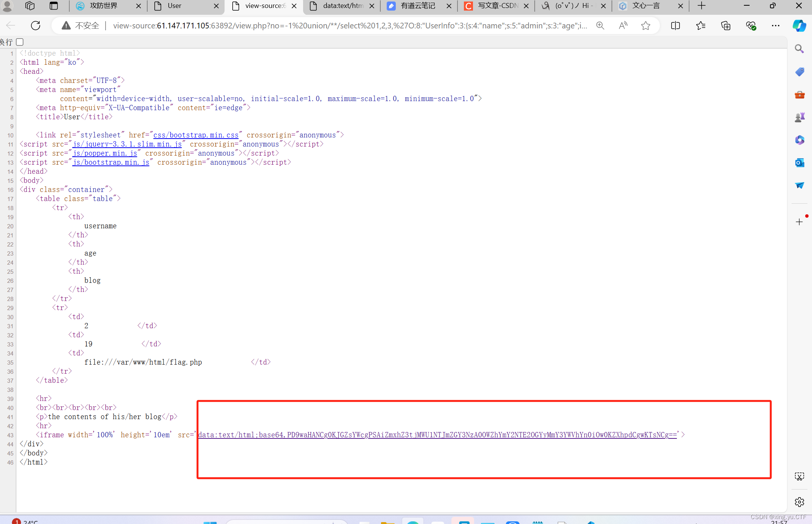Close the 攻防世界 tab
This screenshot has height=524, width=812.
point(138,6)
